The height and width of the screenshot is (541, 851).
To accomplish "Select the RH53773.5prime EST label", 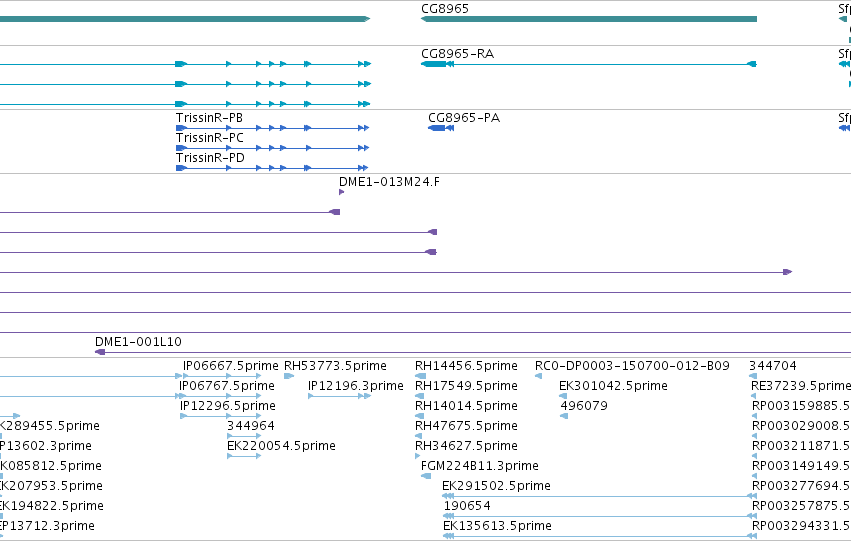I will coord(335,366).
